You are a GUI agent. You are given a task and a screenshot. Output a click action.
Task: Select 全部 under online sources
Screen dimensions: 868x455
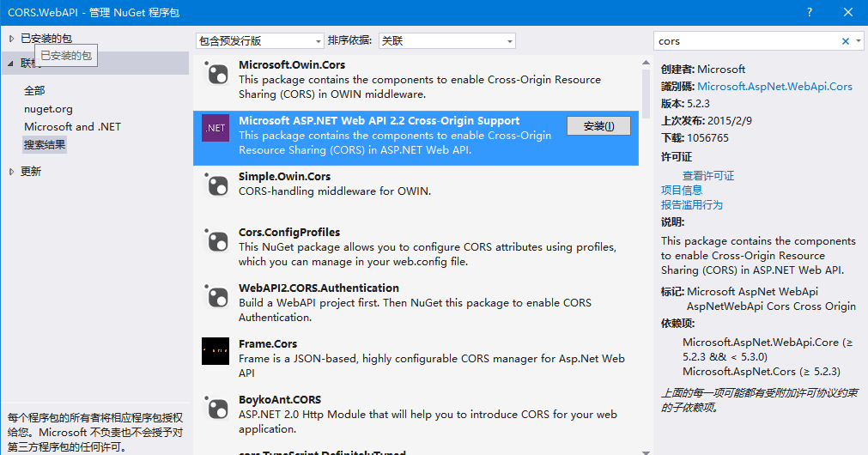coord(34,90)
